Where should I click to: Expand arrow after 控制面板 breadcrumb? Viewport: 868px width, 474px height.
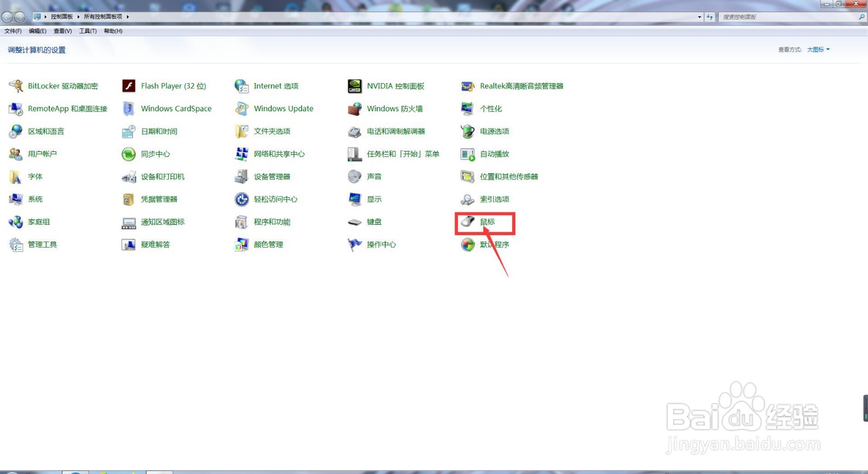point(78,17)
